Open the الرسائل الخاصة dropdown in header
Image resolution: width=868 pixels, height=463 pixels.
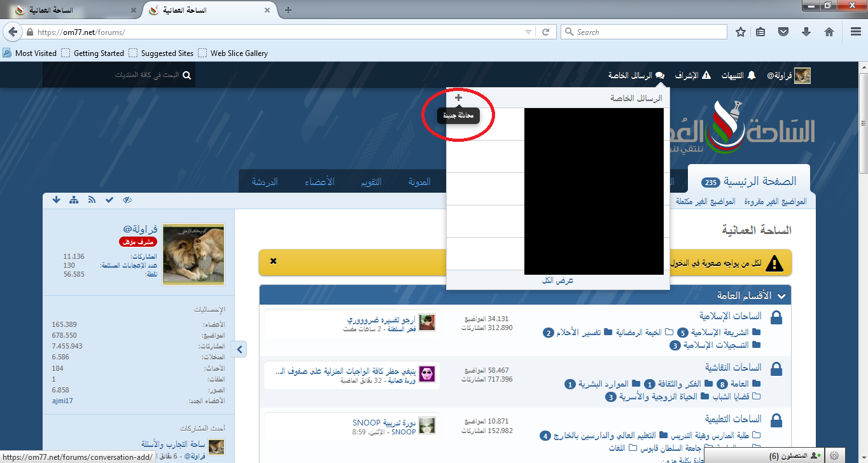pos(636,76)
